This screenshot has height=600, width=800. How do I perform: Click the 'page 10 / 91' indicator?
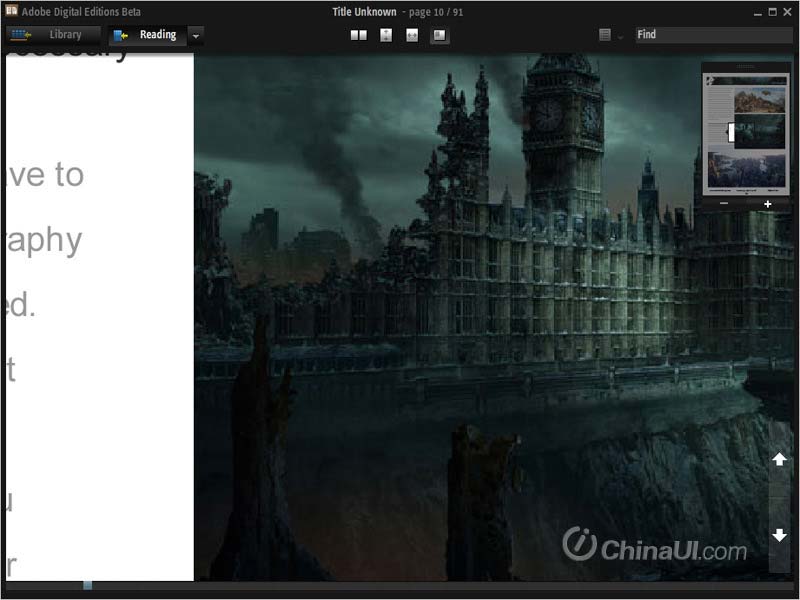(436, 12)
